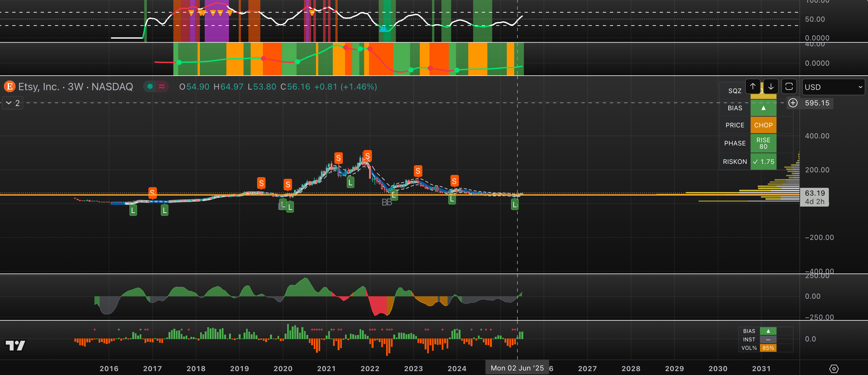This screenshot has height=375, width=868.
Task: Select the S signal marker in early 2023
Action: (418, 171)
